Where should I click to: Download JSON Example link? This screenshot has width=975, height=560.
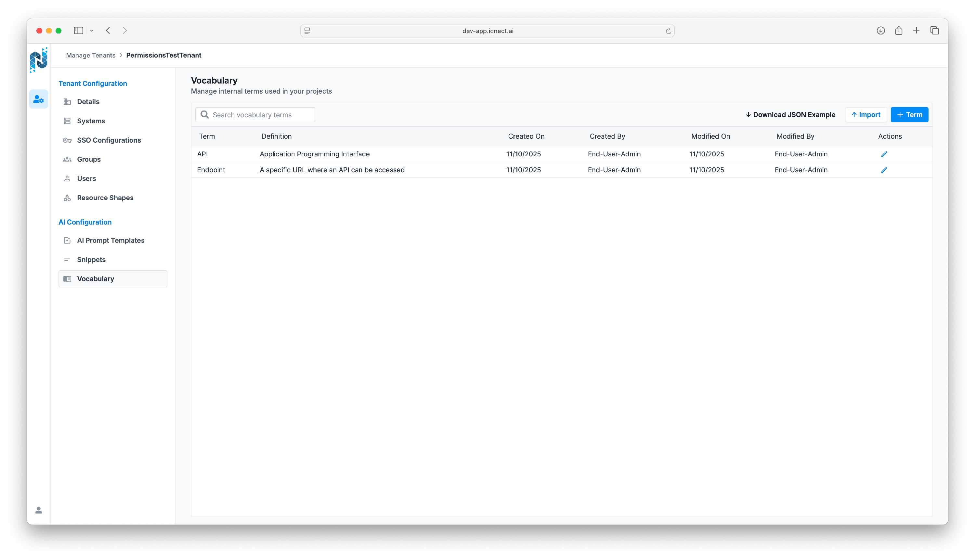coord(790,115)
